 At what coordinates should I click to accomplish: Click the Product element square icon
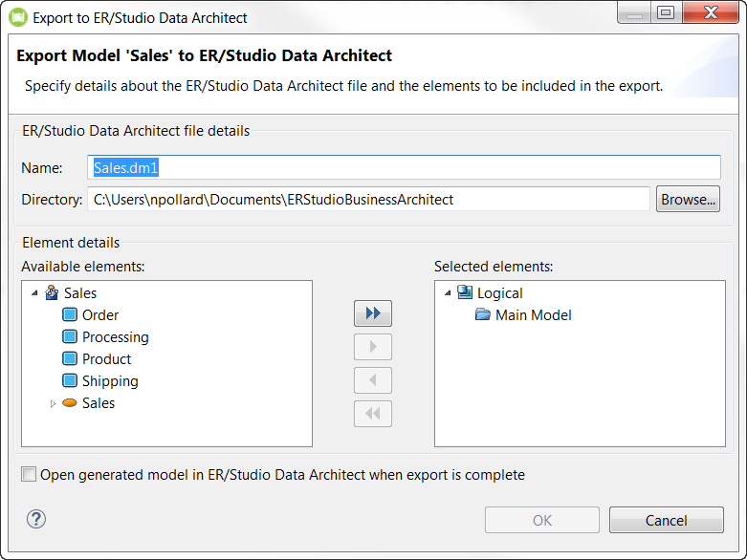tap(70, 358)
